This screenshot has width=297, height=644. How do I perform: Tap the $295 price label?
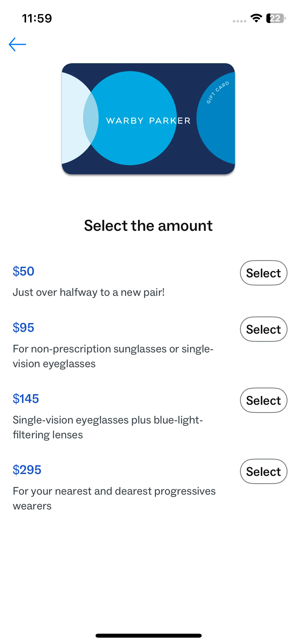click(x=27, y=470)
